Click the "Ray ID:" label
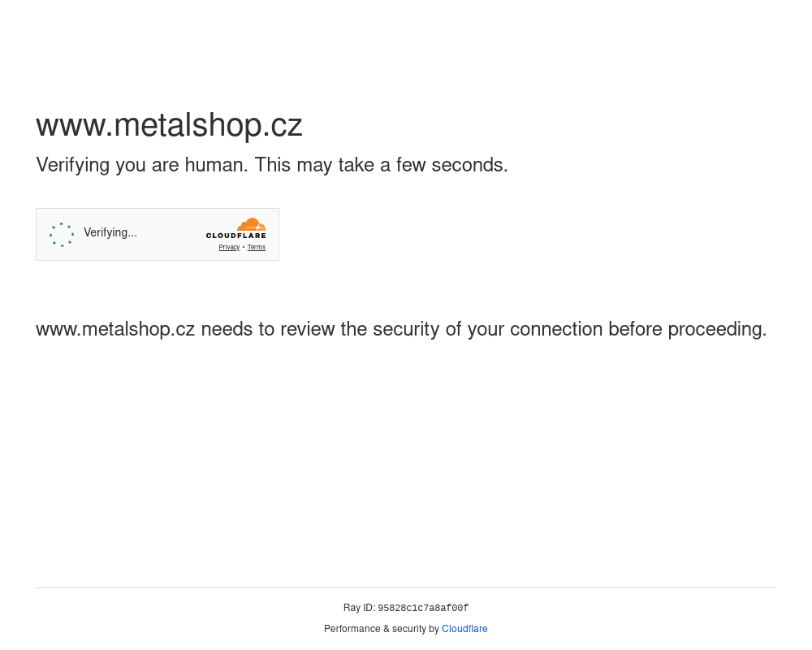 [x=359, y=608]
